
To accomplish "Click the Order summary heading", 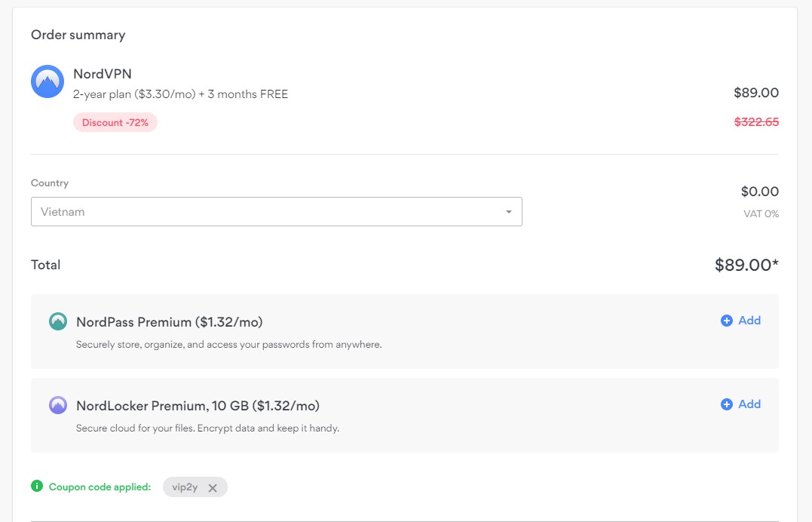I will [78, 35].
